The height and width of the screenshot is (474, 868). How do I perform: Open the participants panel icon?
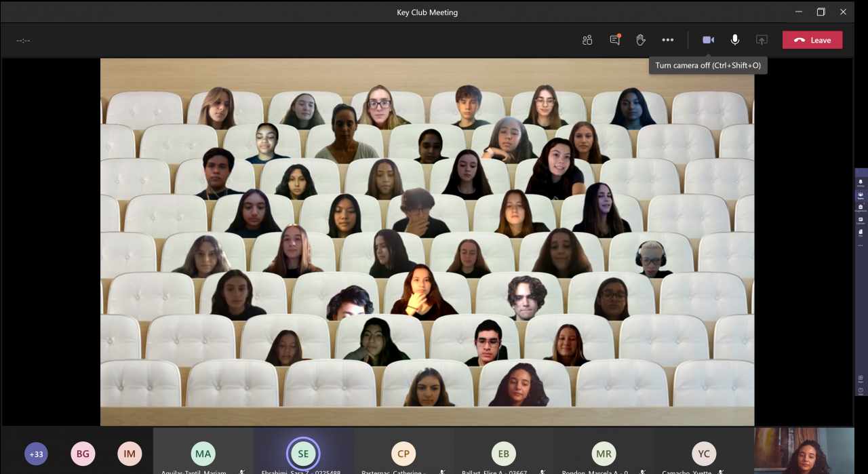pos(587,40)
